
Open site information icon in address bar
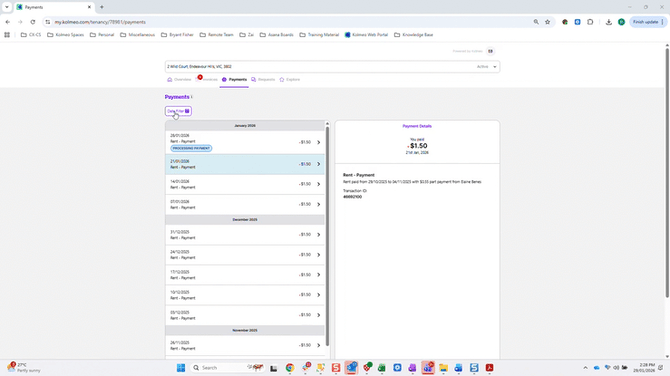click(47, 22)
